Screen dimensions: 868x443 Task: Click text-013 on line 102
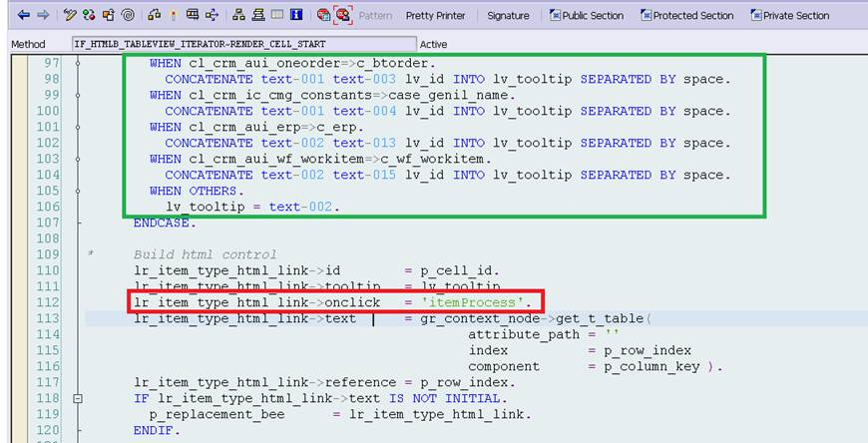pyautogui.click(x=364, y=143)
